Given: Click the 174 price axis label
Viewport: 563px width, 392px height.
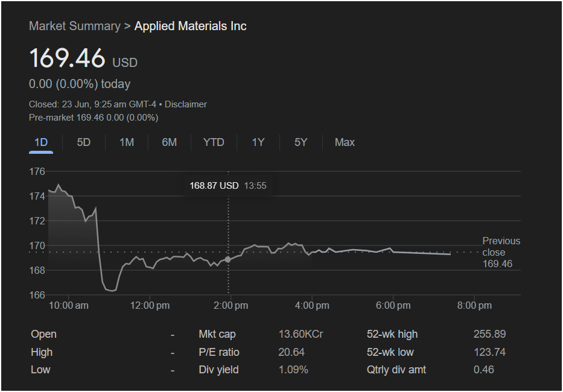Looking at the screenshot, I should 37,197.
